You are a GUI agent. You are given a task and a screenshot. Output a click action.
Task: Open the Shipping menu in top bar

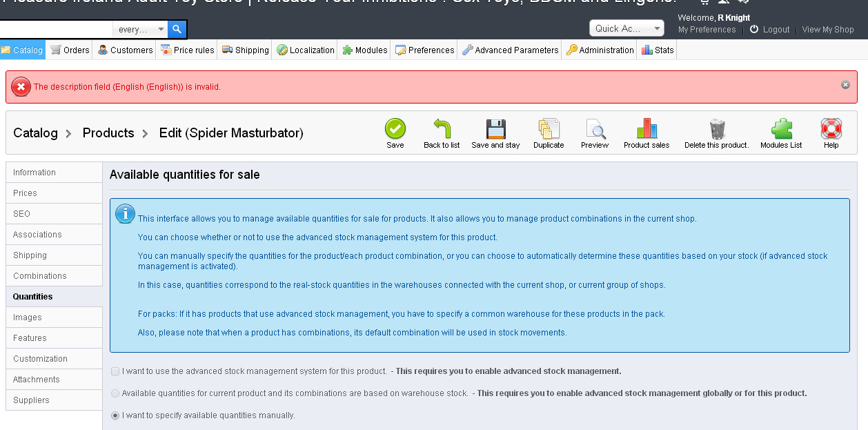[245, 50]
